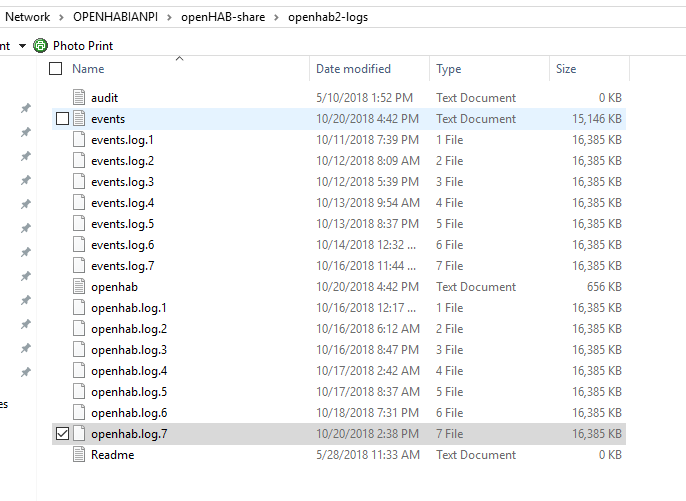The image size is (686, 501).
Task: Click the Photo Print icon
Action: (40, 46)
